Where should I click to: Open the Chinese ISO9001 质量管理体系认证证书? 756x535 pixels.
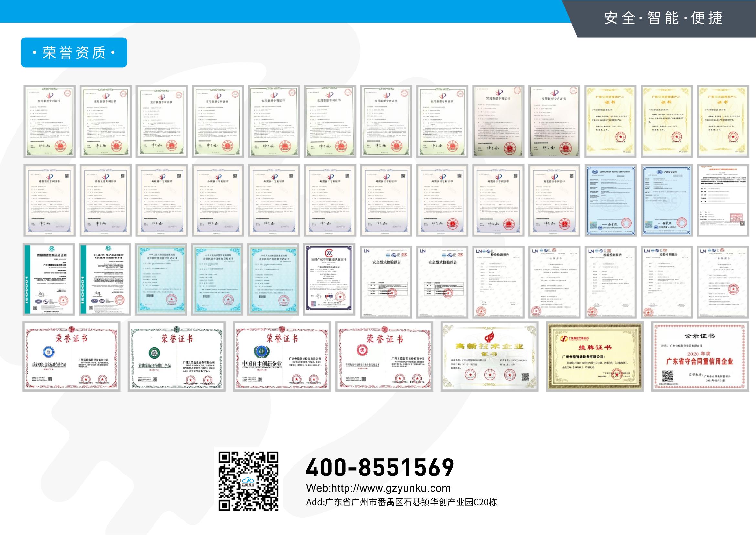[49, 280]
